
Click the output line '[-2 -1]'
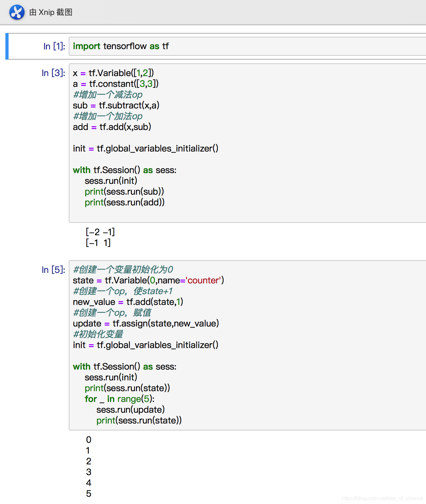[x=100, y=232]
